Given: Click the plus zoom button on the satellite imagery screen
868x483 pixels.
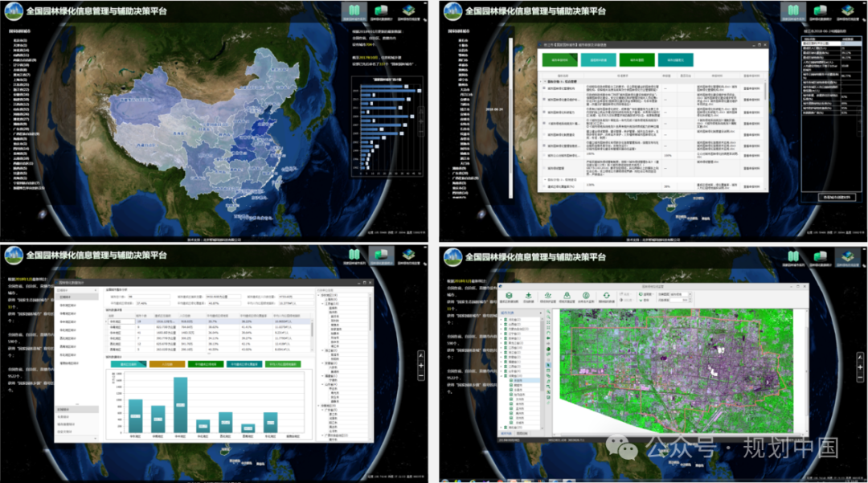Looking at the screenshot, I should click(860, 367).
